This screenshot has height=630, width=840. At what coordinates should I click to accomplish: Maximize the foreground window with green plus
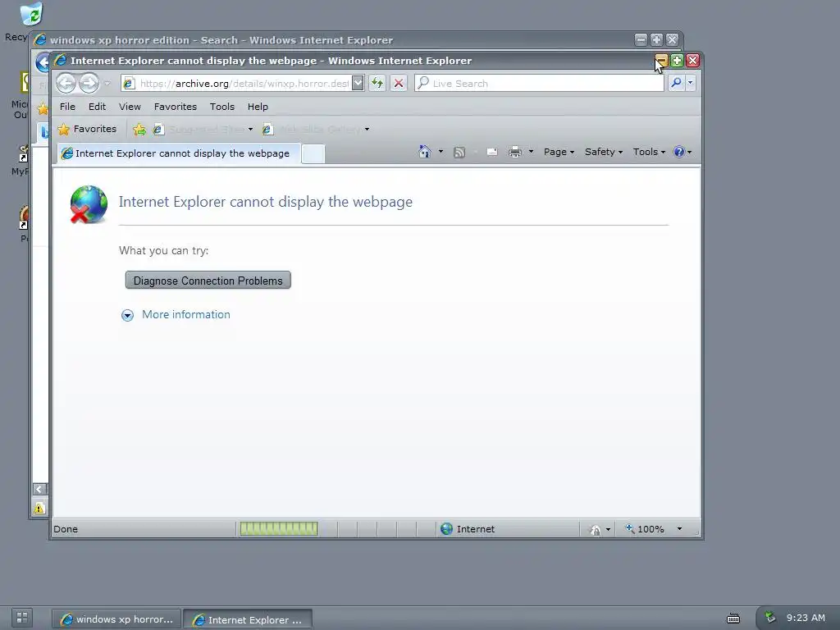(x=677, y=61)
